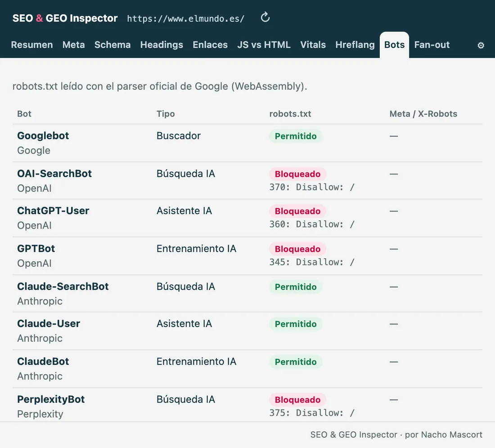Click Búsqueda IA type for Claude-SearchBot

point(185,287)
